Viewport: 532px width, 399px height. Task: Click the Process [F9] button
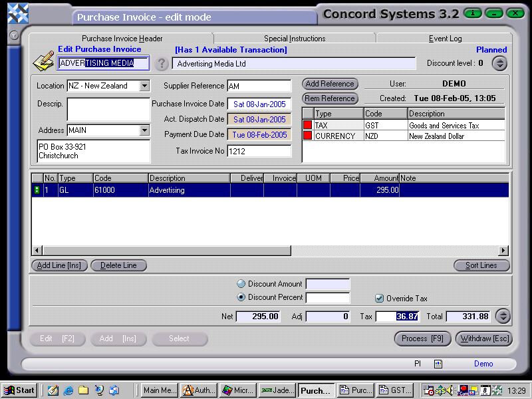[x=422, y=338]
